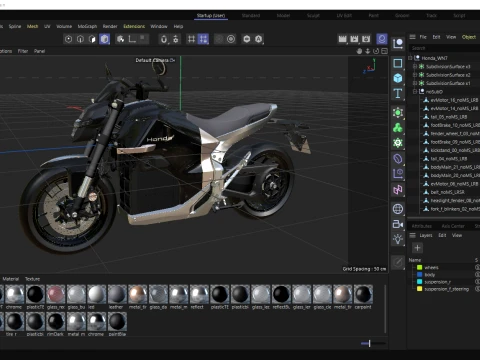Click the viewport pan hand icon
480x360 pixels.
(x=359, y=51)
